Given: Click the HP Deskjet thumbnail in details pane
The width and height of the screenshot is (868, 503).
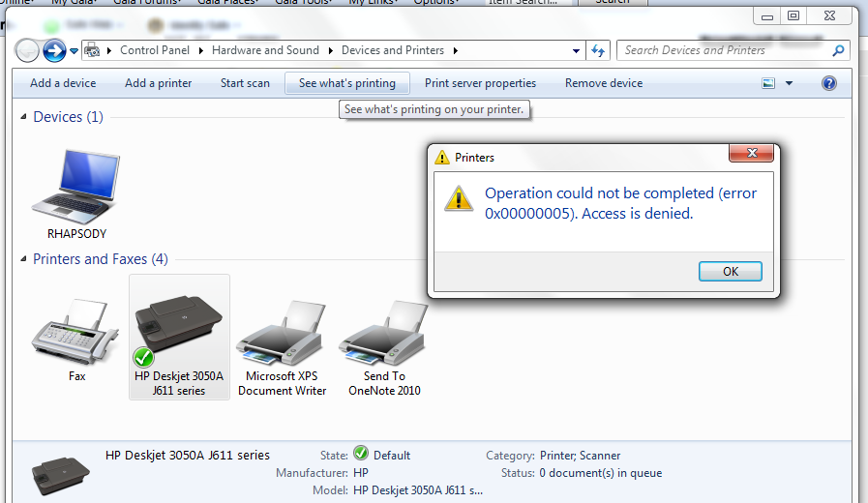Looking at the screenshot, I should (60, 475).
